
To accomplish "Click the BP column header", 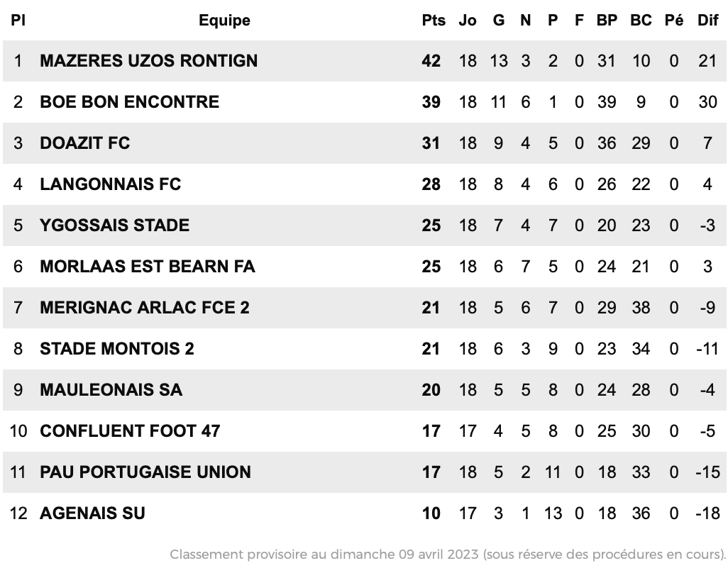I will point(607,21).
